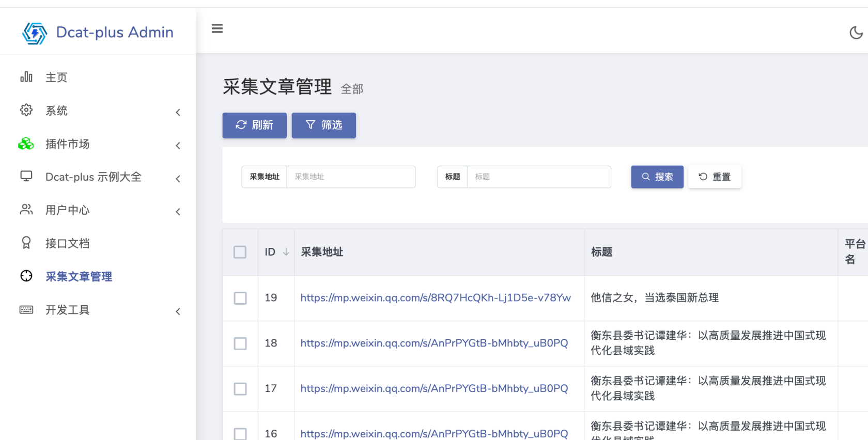
Task: Click the green cubes icon for 插件市场
Action: (x=26, y=144)
